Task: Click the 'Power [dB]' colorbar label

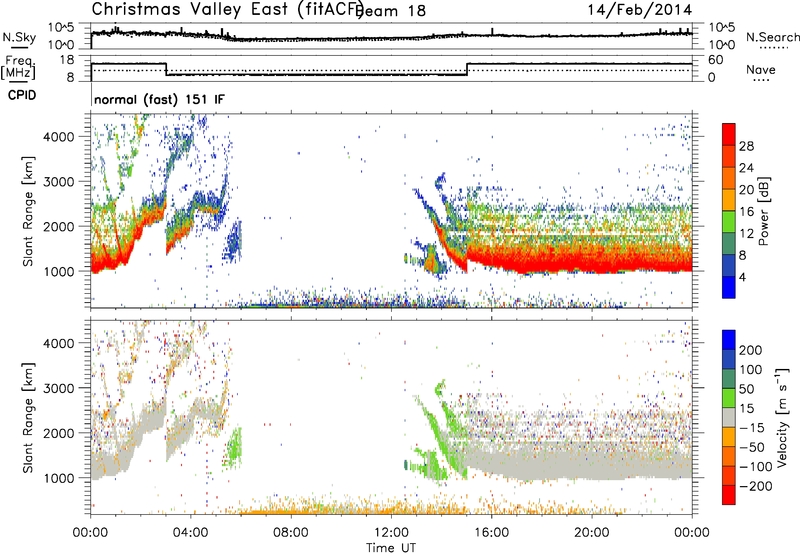Action: 764,211
